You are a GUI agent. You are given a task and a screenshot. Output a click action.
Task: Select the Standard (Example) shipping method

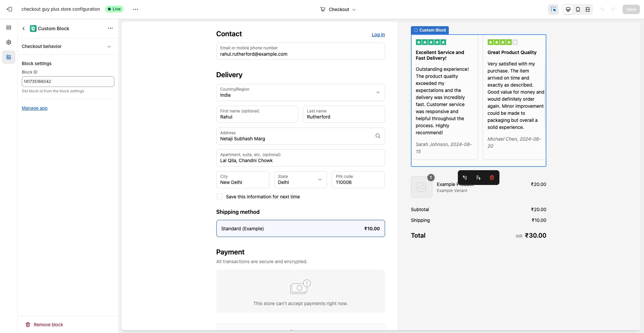pyautogui.click(x=301, y=229)
